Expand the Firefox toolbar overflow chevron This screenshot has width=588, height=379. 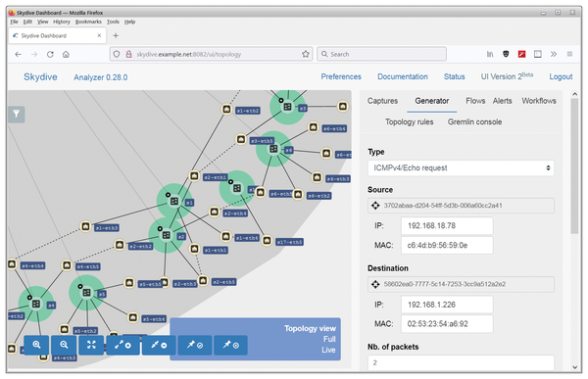(x=554, y=54)
